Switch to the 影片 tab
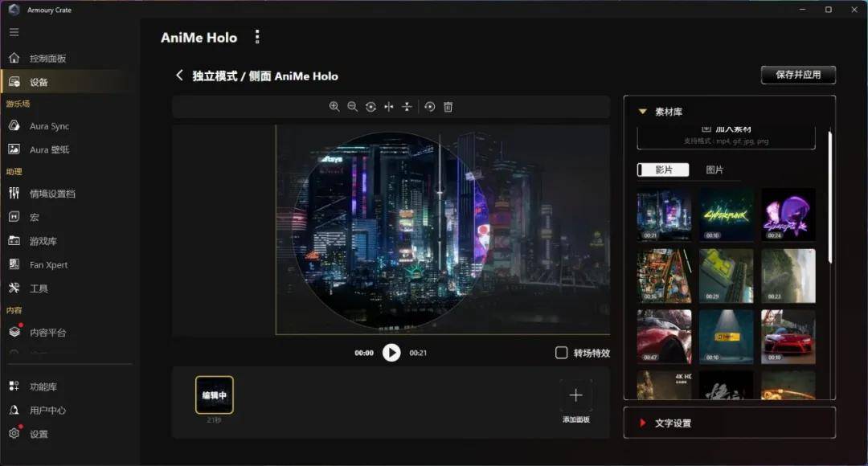This screenshot has height=466, width=868. [663, 170]
